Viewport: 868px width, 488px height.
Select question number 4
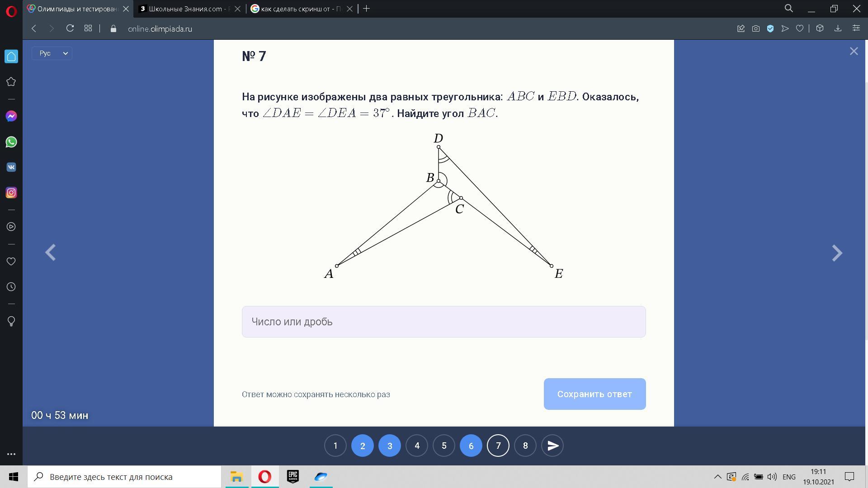click(x=417, y=446)
